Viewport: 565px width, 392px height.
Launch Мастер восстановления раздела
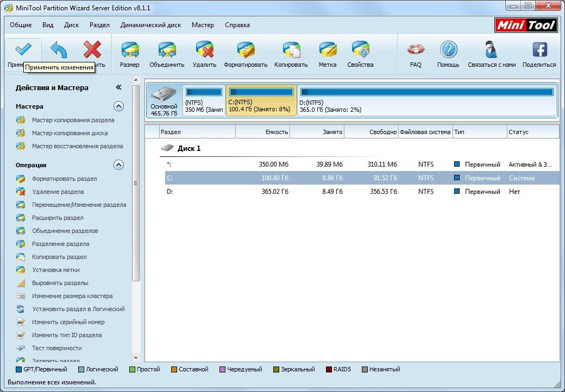point(78,146)
